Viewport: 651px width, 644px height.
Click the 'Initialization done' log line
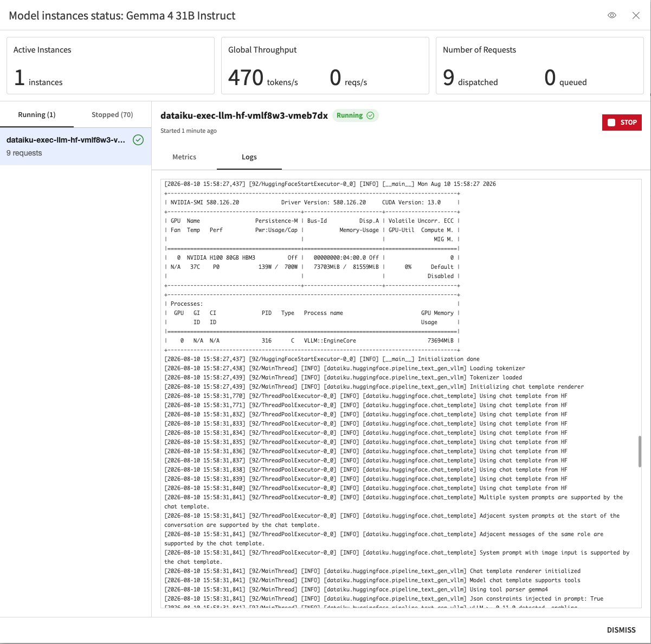(x=322, y=359)
